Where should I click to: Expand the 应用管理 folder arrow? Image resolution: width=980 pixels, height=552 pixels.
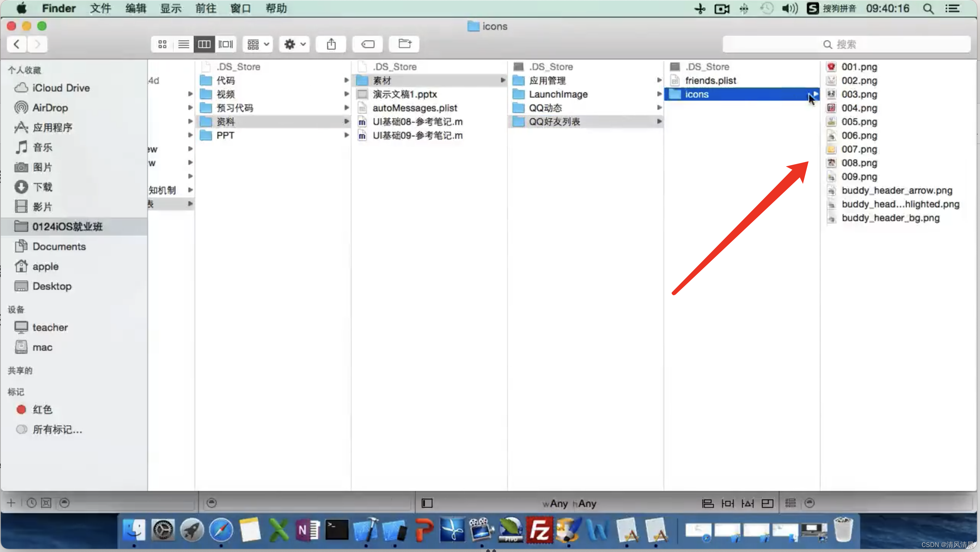(659, 80)
